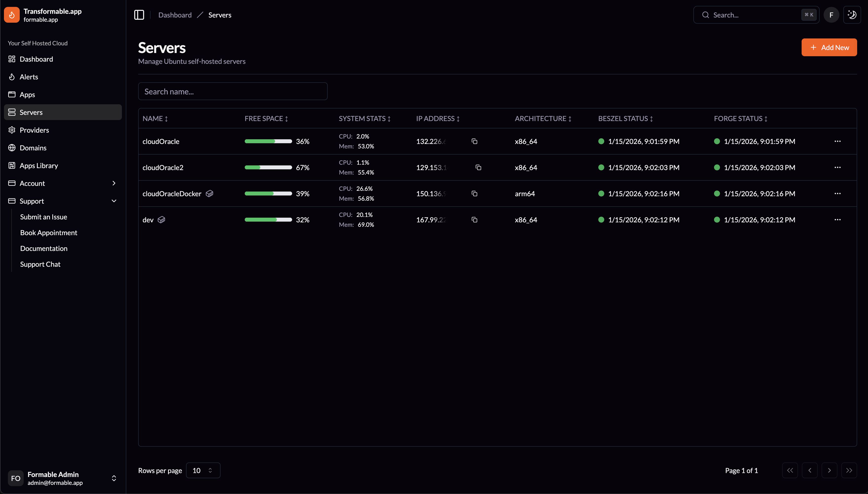Open Support Chat
The height and width of the screenshot is (494, 868).
[40, 264]
